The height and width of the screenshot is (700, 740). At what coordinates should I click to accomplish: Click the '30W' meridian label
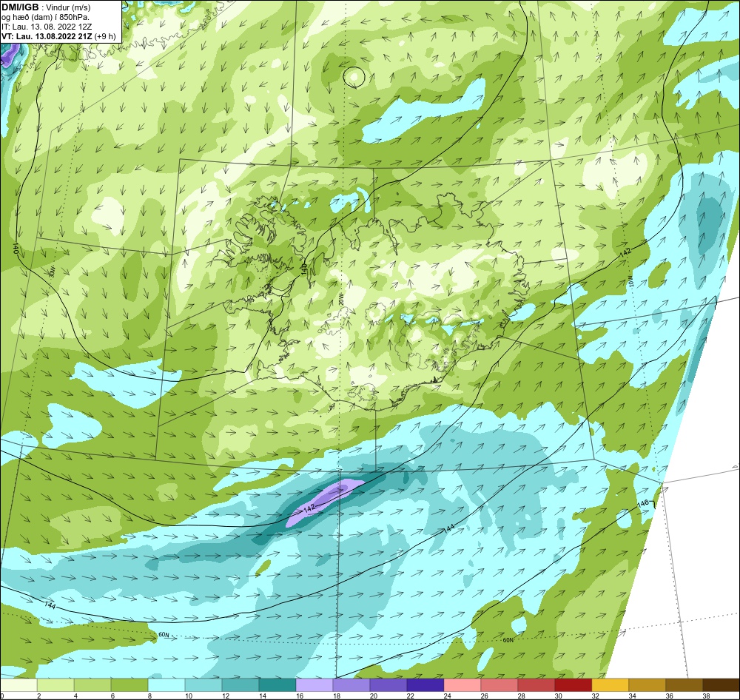coord(52,272)
